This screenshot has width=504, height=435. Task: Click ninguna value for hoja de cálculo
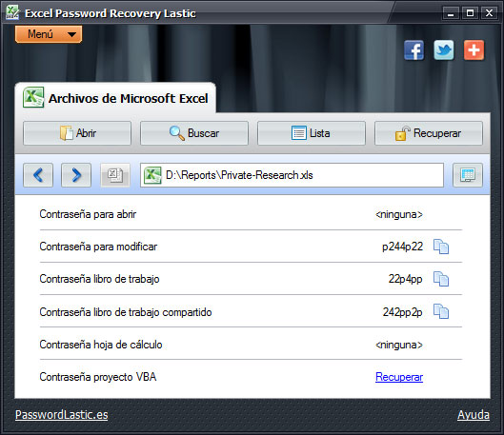tap(399, 345)
